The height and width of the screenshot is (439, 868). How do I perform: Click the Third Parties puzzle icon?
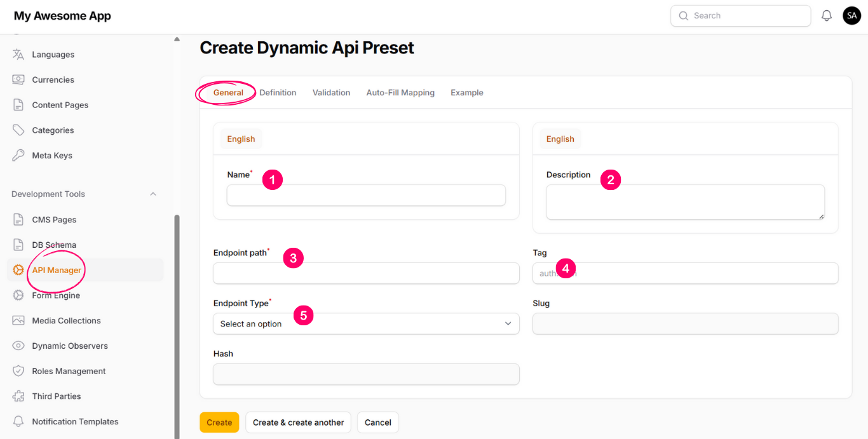pyautogui.click(x=18, y=396)
